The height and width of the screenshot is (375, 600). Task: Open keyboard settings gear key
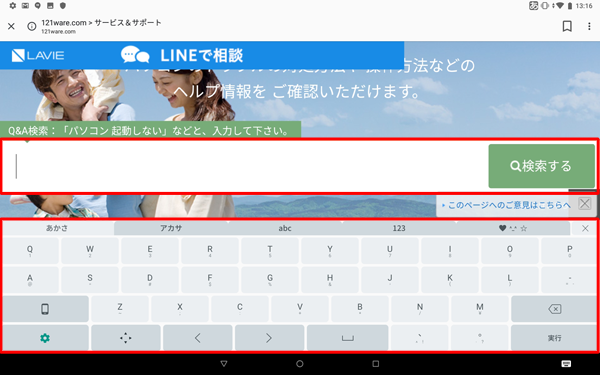click(x=45, y=338)
